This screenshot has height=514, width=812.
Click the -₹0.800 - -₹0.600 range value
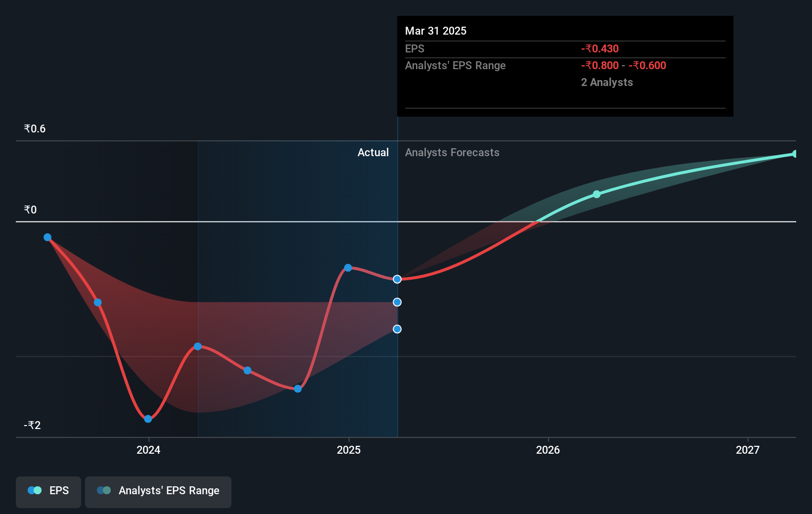[624, 65]
